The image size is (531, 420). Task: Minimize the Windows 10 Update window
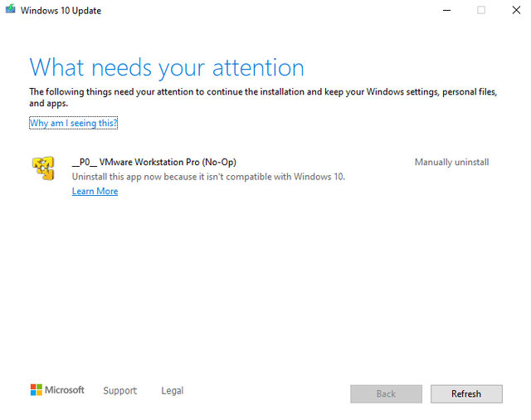point(446,10)
